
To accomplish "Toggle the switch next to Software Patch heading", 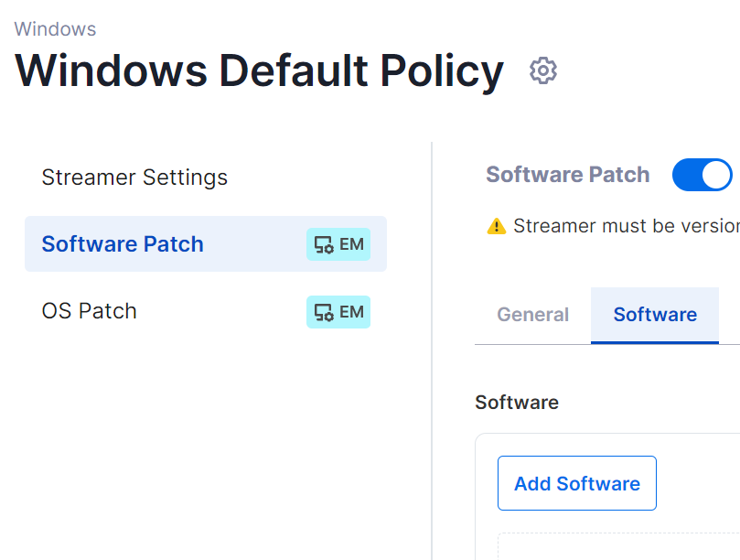I will pos(702,175).
